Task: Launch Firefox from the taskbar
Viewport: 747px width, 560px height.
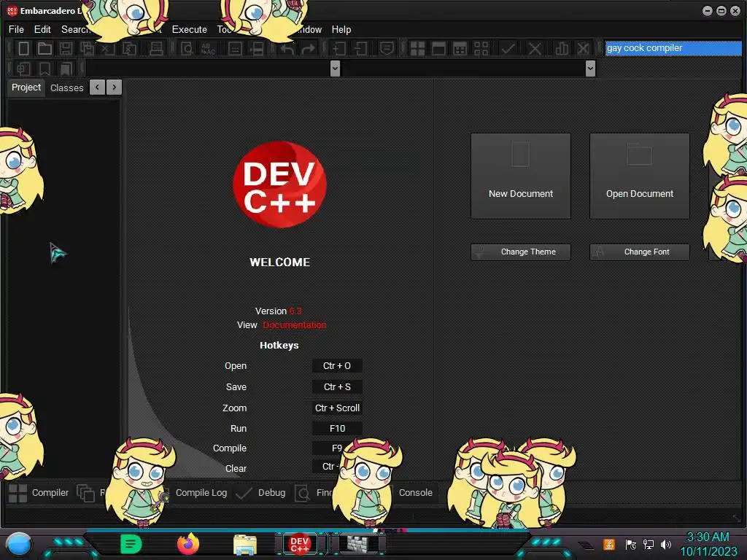Action: point(188,544)
